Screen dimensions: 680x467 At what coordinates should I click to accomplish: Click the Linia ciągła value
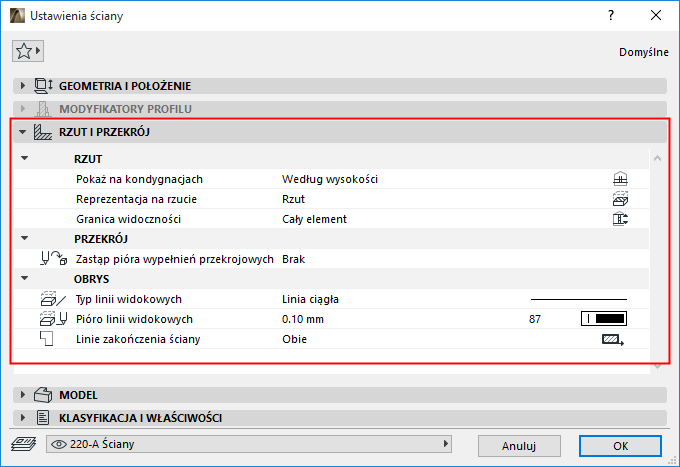[x=310, y=299]
